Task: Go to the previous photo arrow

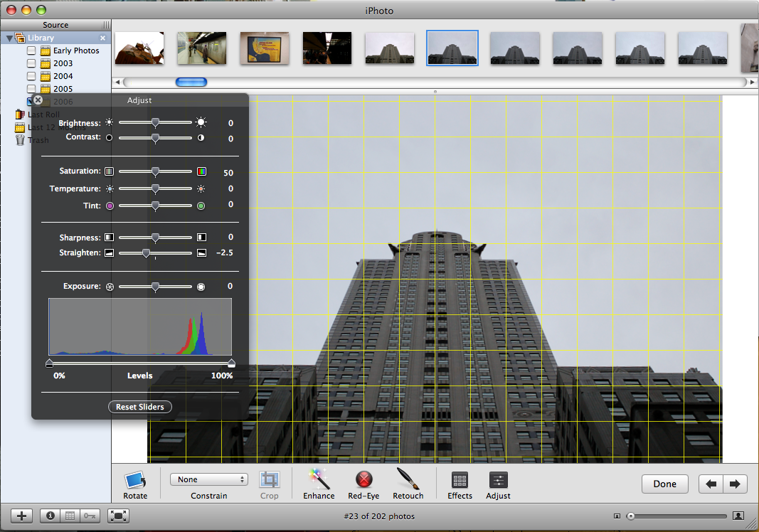Action: pyautogui.click(x=711, y=484)
